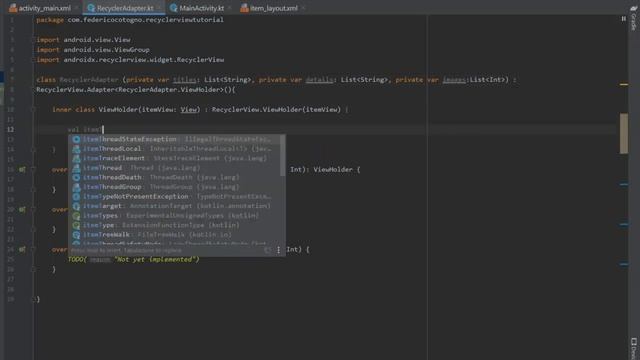Click the fold end marker on line 29
The width and height of the screenshot is (640, 360).
33,299
